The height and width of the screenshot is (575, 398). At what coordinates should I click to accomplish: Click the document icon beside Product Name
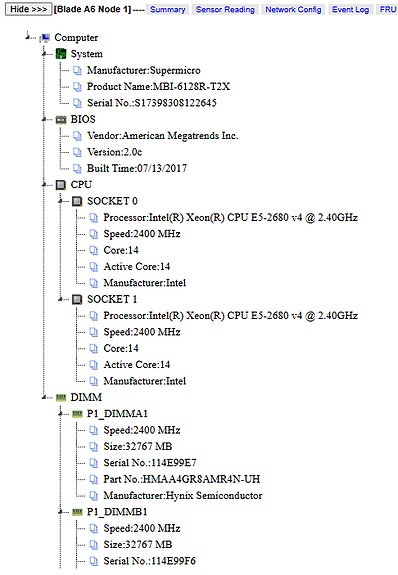[x=77, y=87]
